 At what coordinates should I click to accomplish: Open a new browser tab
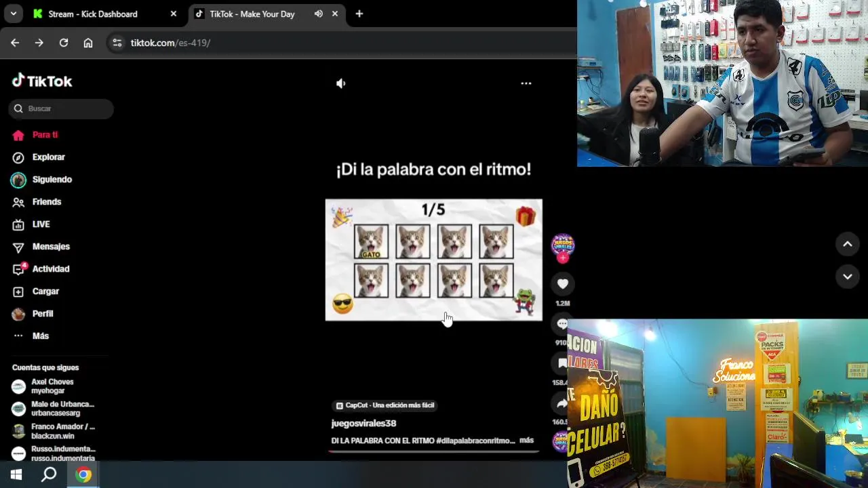click(359, 14)
